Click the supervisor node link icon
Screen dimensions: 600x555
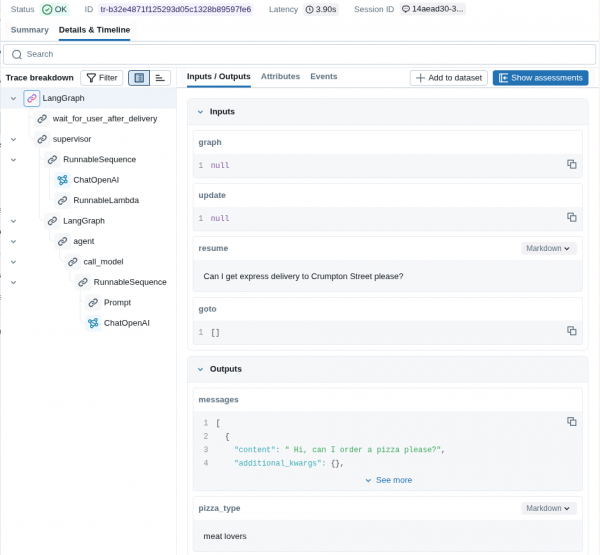tap(42, 139)
